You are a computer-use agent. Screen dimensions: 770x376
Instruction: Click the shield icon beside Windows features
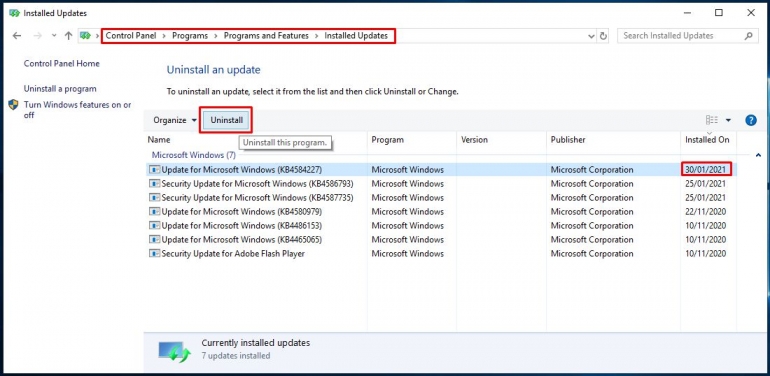pyautogui.click(x=13, y=105)
